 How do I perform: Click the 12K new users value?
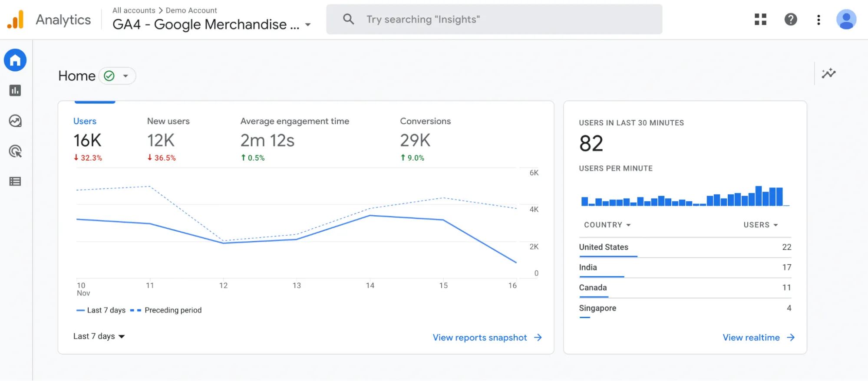[x=161, y=141]
